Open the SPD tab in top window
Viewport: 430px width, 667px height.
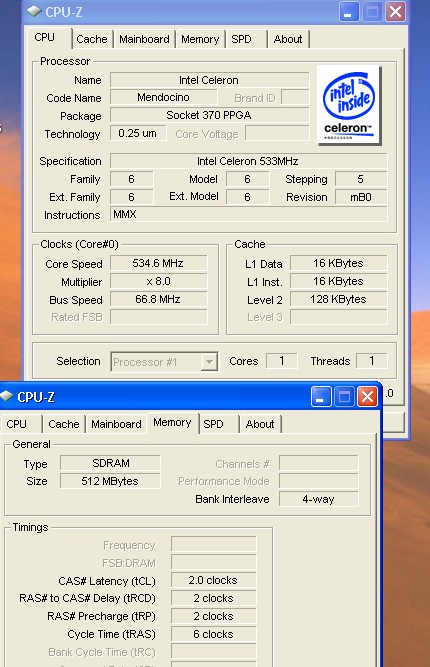tap(241, 39)
